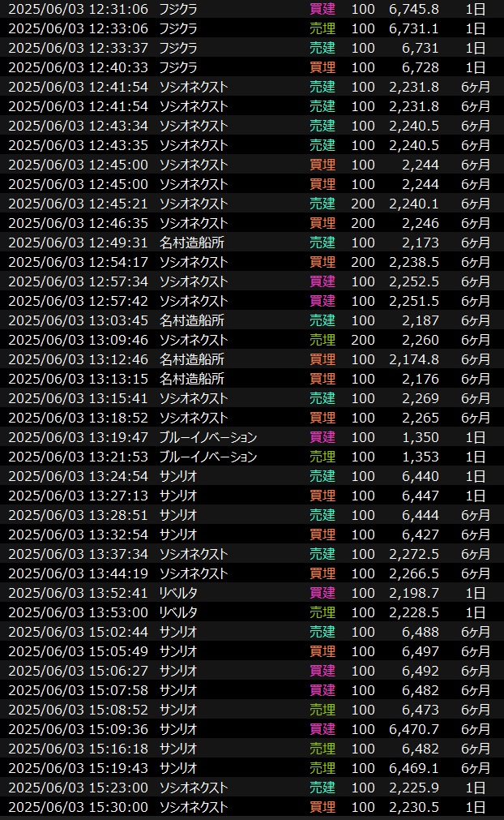Select the timestamp 2025/06/03 15:23:00
This screenshot has width=504, height=820.
tap(79, 788)
